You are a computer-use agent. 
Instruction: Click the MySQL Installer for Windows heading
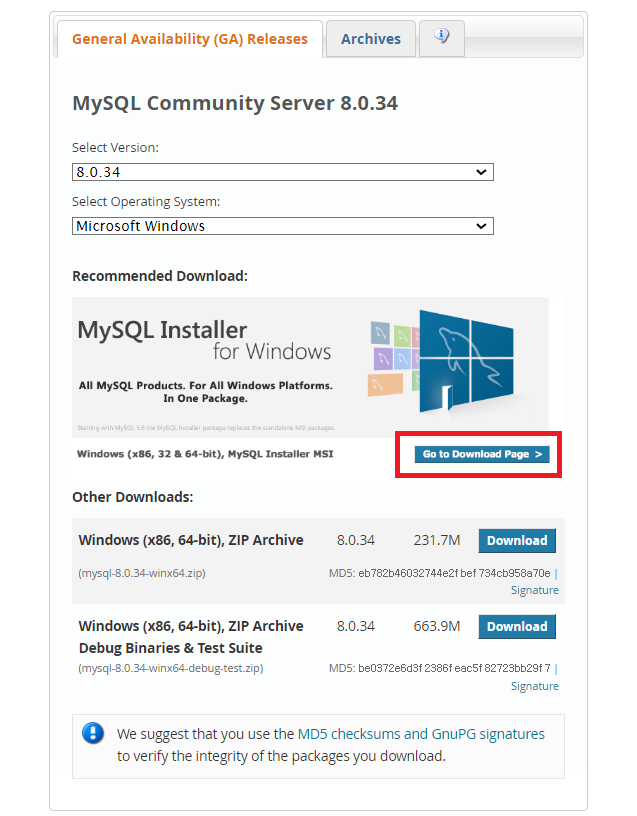point(204,340)
